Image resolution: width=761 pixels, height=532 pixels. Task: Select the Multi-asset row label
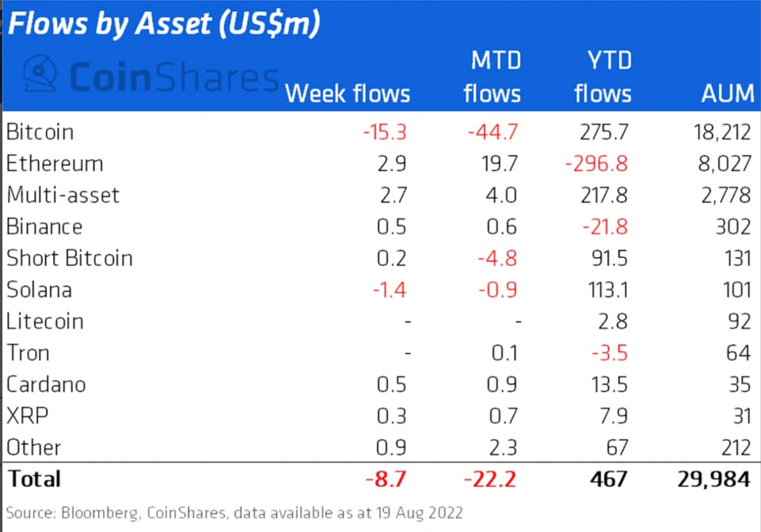tap(63, 195)
